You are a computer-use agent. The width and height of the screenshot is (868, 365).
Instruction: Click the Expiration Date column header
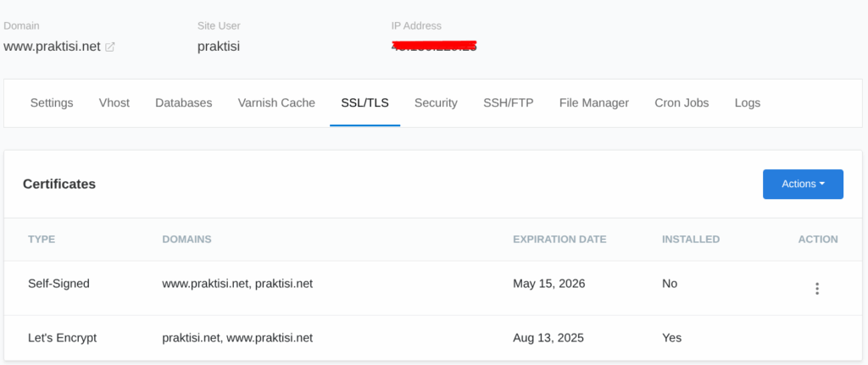(559, 240)
